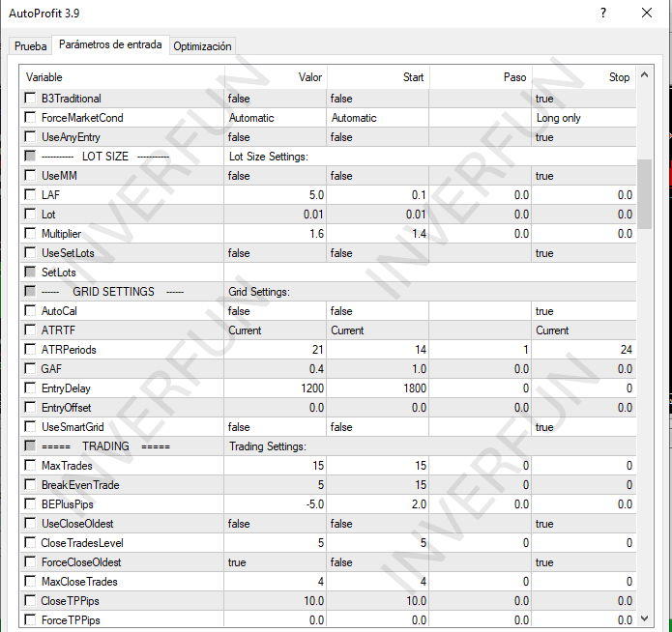The image size is (672, 632).
Task: Check the UseCloseOldest checkbox
Action: pyautogui.click(x=30, y=523)
